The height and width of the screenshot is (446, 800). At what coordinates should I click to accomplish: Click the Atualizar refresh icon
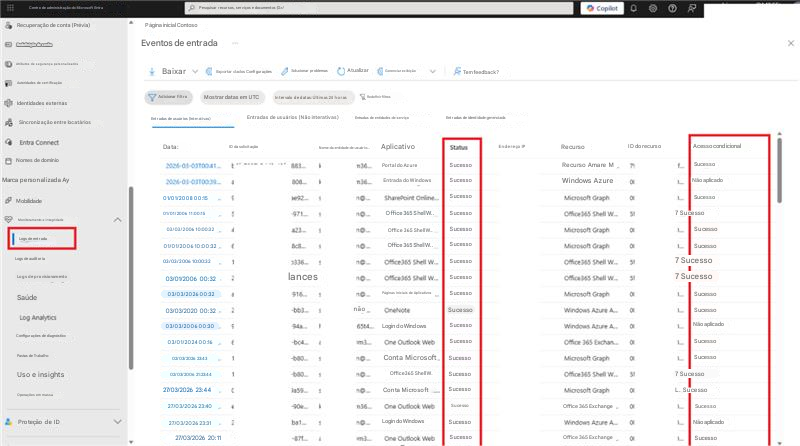coord(341,71)
